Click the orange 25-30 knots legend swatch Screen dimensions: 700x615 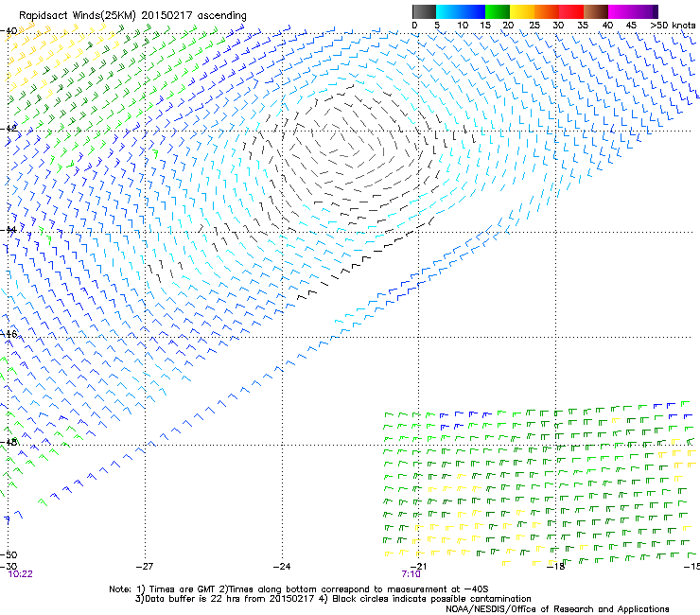click(547, 11)
